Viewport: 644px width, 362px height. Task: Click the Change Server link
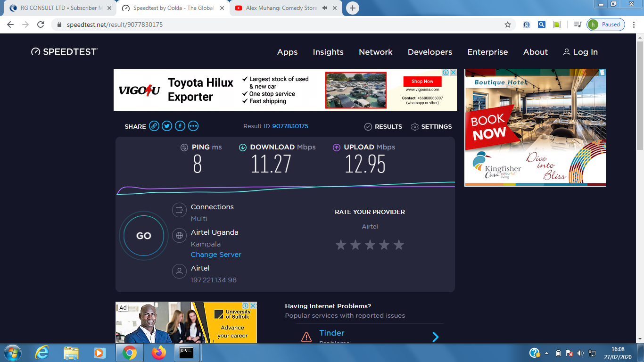(216, 255)
